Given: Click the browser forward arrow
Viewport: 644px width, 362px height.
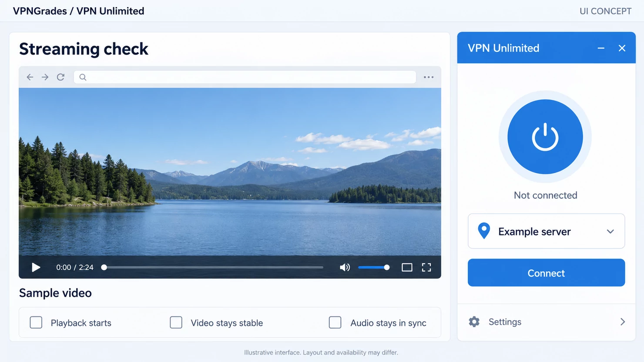Looking at the screenshot, I should (x=45, y=77).
